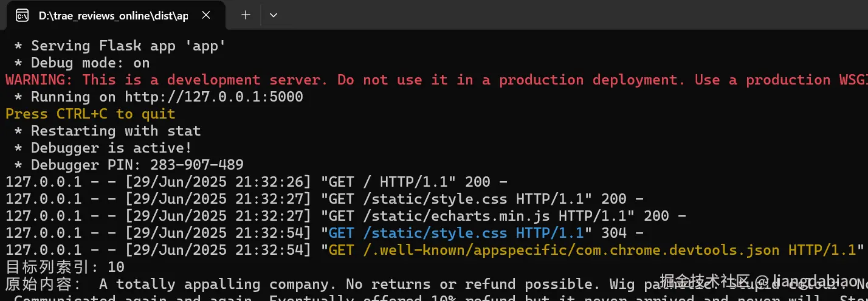The height and width of the screenshot is (301, 868).
Task: Click the Debugger PIN 283-907-489 text
Action: [137, 165]
